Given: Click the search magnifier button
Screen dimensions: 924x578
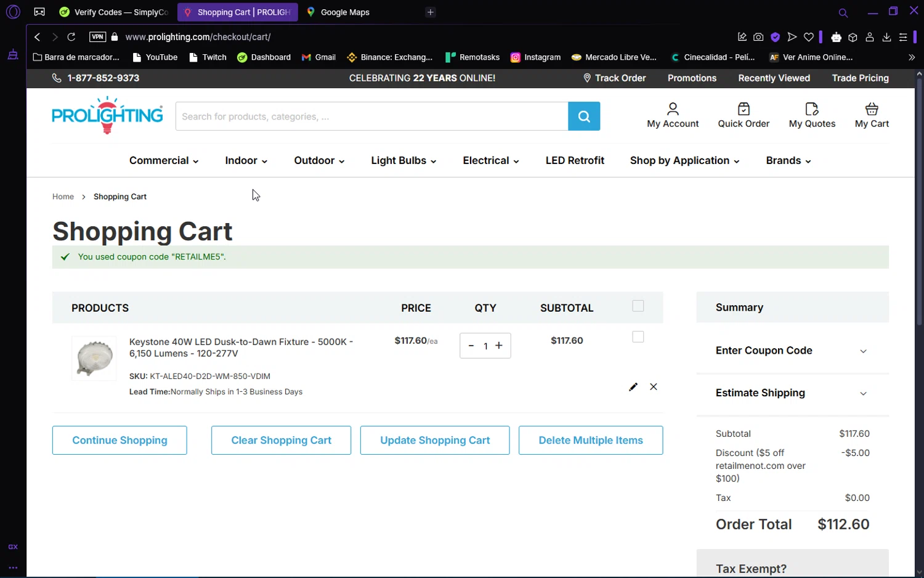Looking at the screenshot, I should coord(583,116).
